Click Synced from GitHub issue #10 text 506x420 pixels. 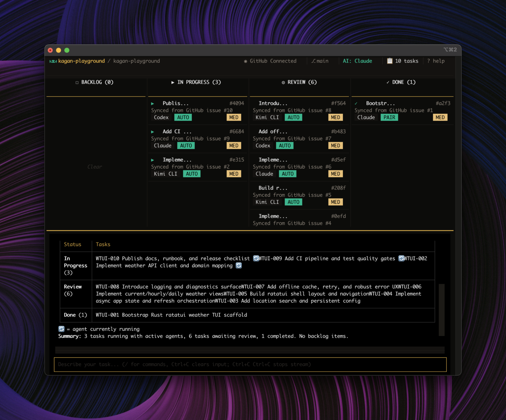[192, 110]
